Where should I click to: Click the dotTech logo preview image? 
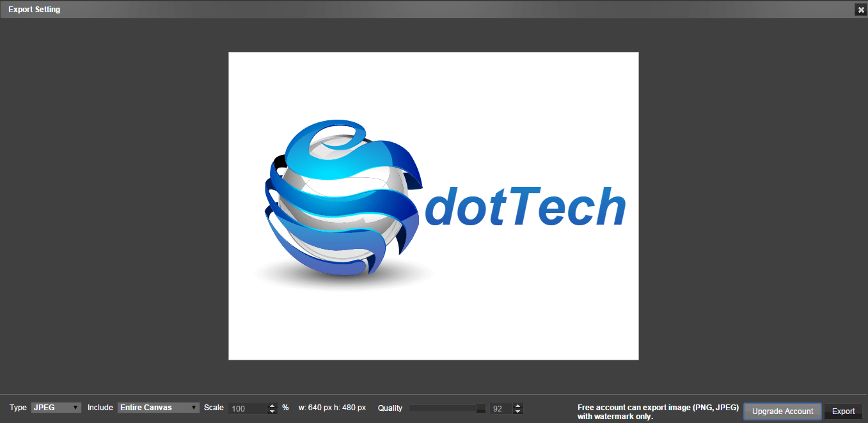point(433,205)
